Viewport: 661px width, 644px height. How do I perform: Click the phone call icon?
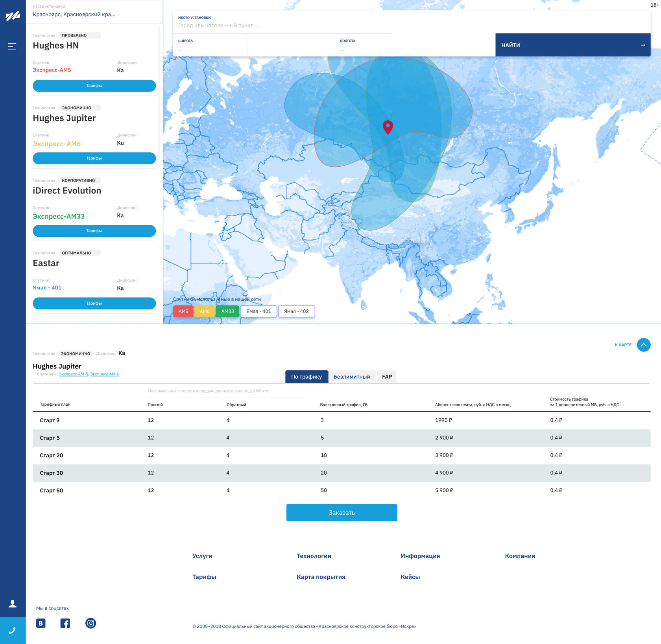click(13, 630)
